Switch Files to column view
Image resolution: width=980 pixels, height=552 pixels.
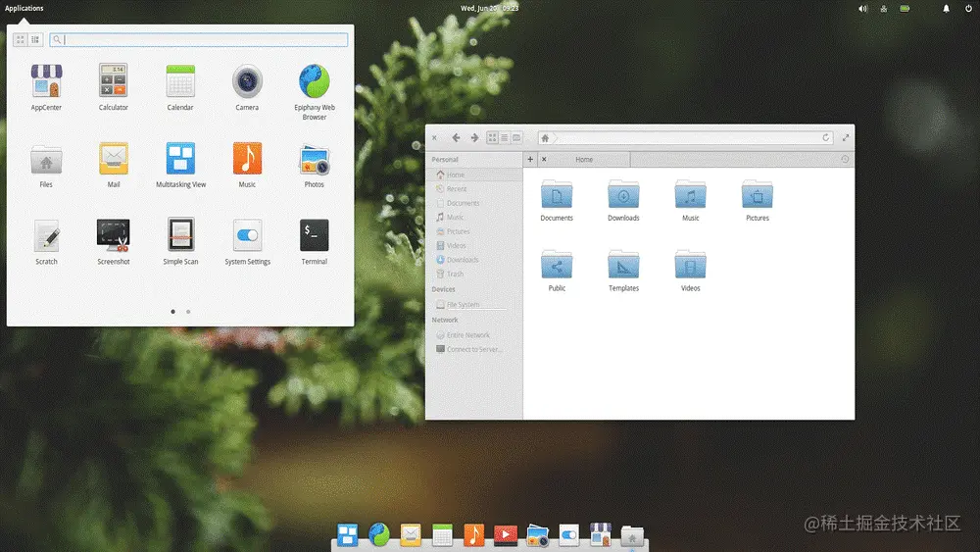(516, 137)
